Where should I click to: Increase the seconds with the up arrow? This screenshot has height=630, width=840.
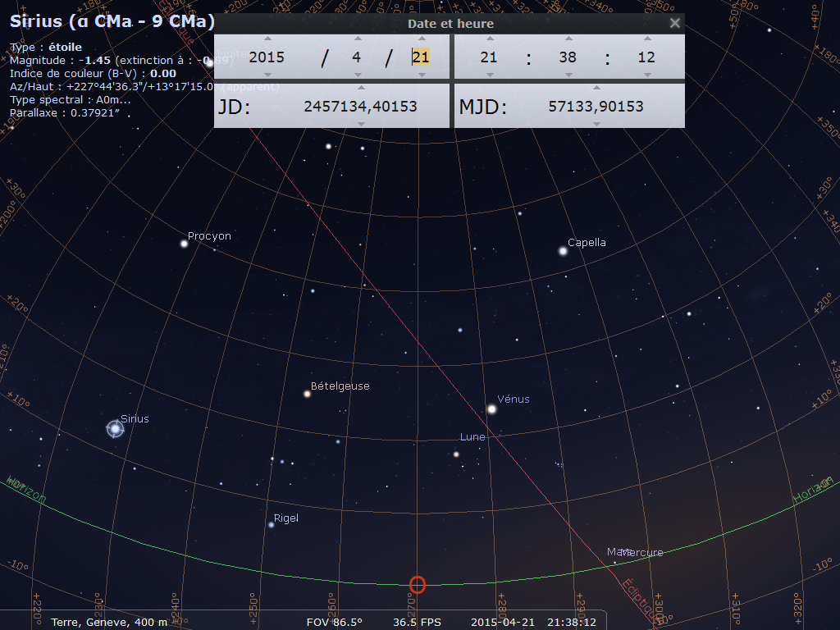point(647,39)
